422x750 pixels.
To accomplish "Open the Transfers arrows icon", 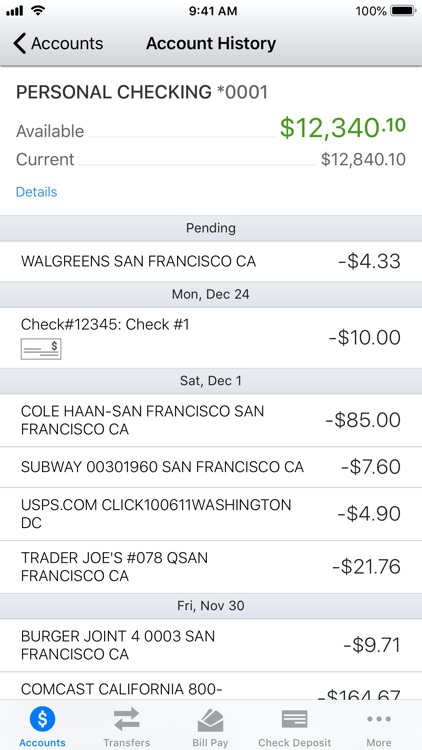I will [x=126, y=719].
